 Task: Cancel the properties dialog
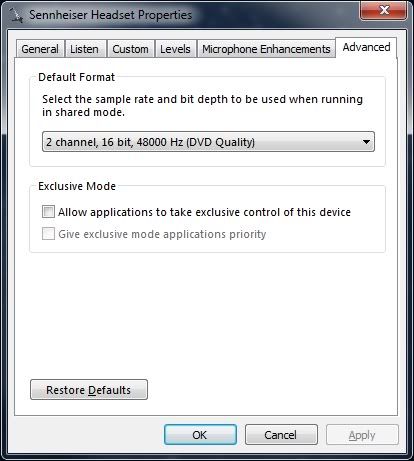(281, 435)
